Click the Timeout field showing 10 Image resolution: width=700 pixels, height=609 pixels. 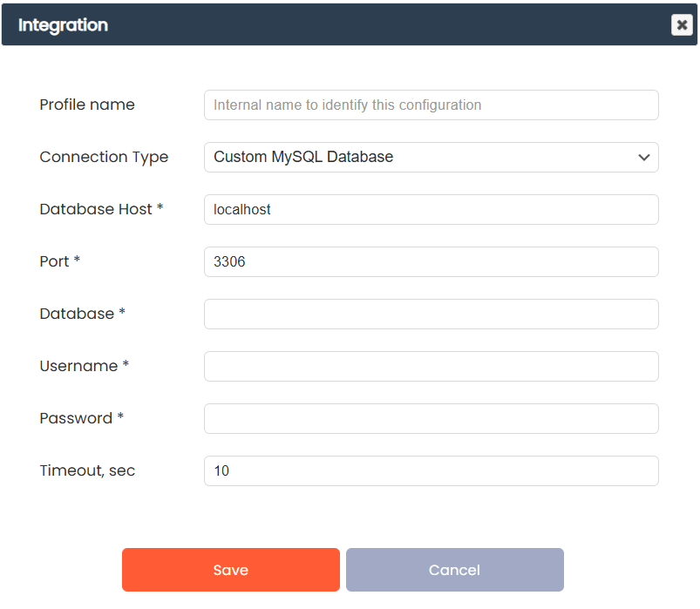[431, 470]
